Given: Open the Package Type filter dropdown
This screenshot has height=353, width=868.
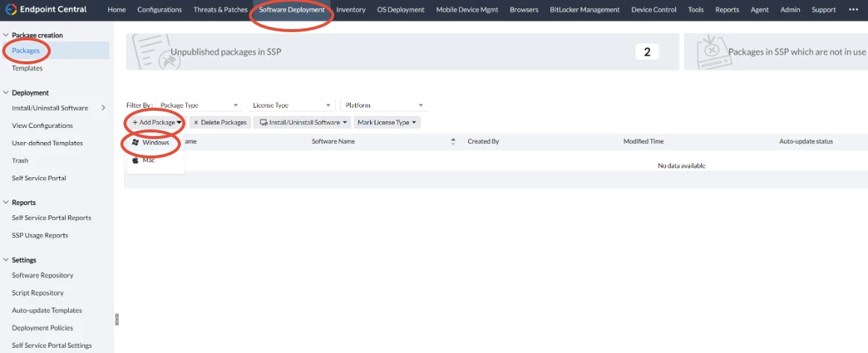Looking at the screenshot, I should coord(198,105).
